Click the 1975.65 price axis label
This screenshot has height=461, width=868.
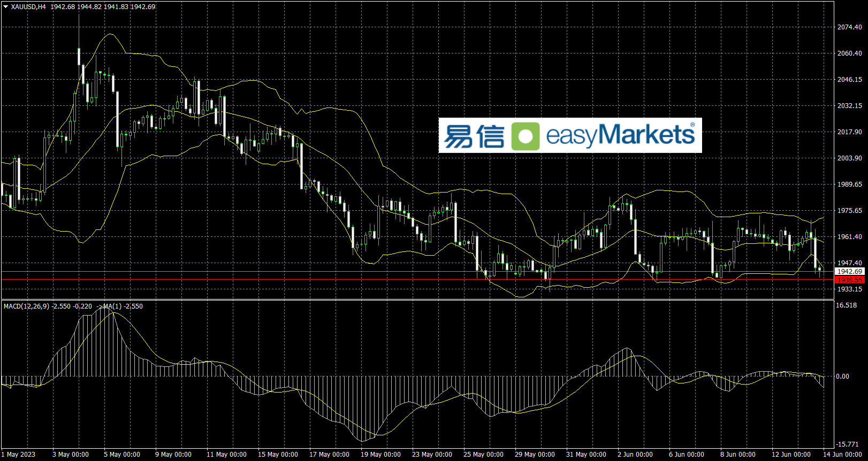(850, 211)
